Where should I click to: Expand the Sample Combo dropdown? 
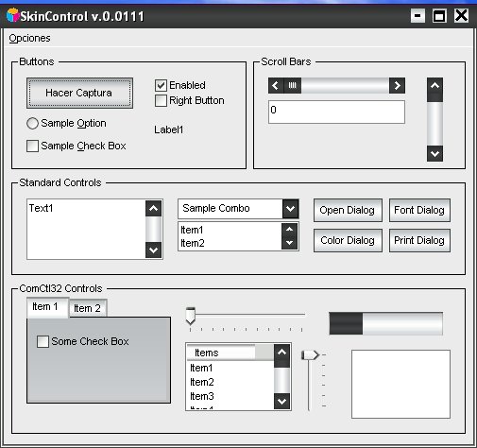point(290,209)
